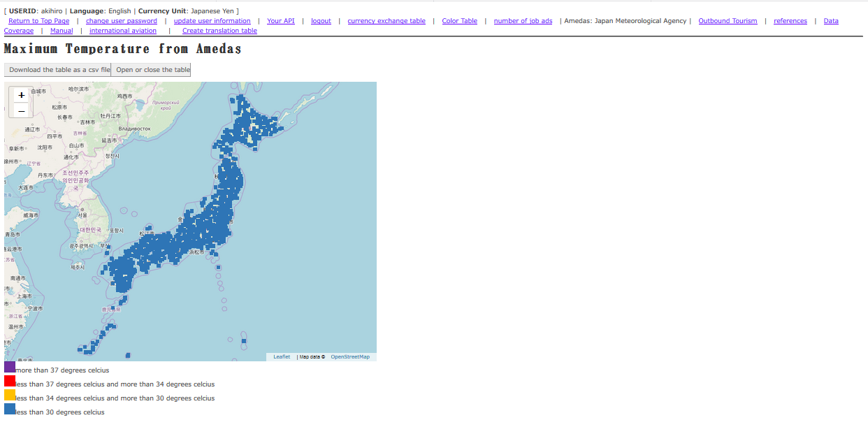
Task: Open the Manual link
Action: tap(62, 31)
